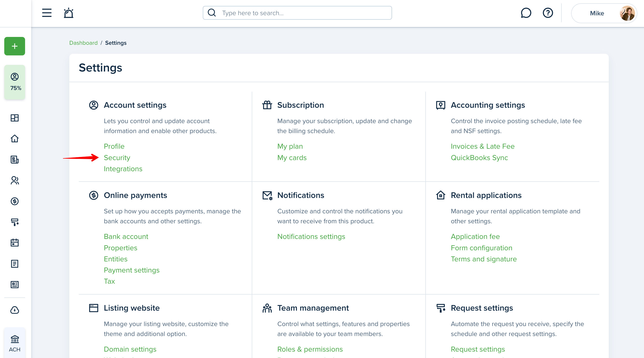The image size is (644, 358).
Task: Open the Form configuration link
Action: coord(481,248)
